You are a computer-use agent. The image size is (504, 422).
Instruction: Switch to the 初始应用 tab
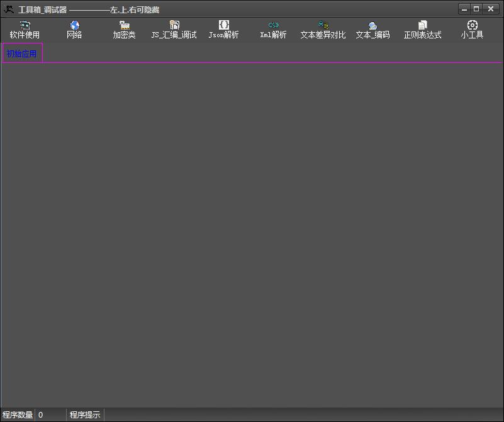click(22, 54)
